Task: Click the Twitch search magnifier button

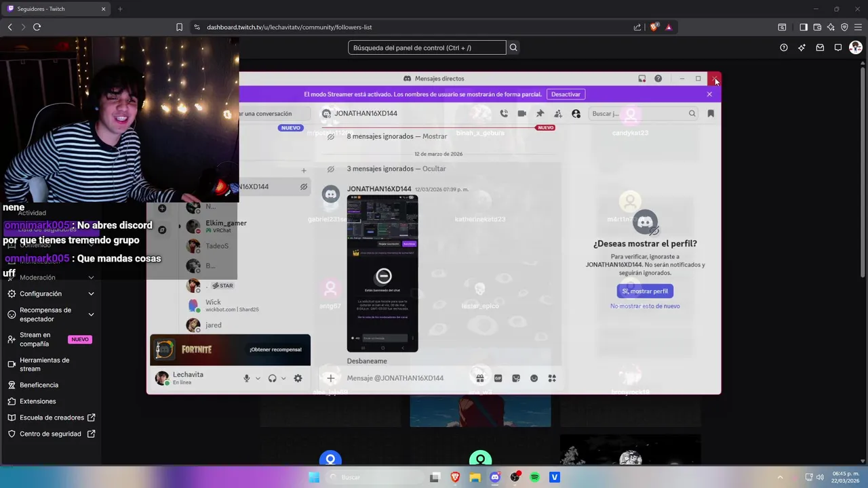Action: pos(513,47)
